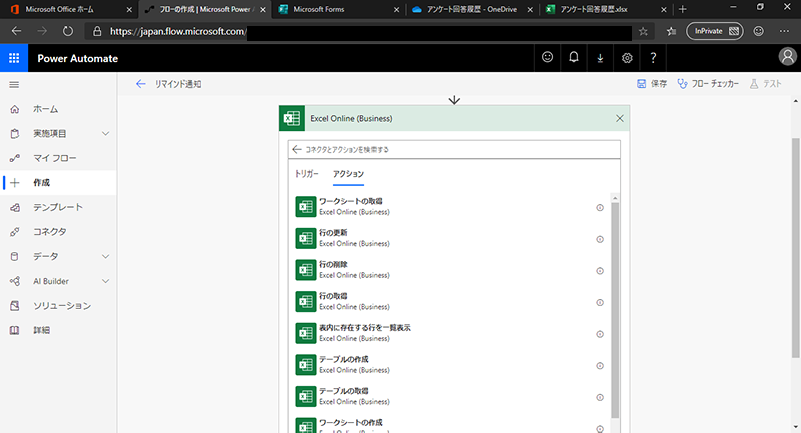
Task: Open browser settings ellipsis menu
Action: [784, 31]
